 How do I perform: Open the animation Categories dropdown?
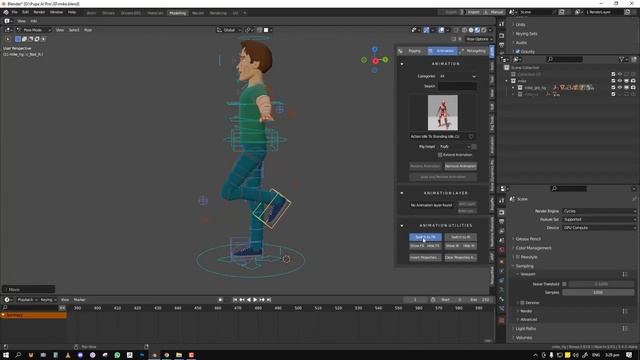pos(458,76)
